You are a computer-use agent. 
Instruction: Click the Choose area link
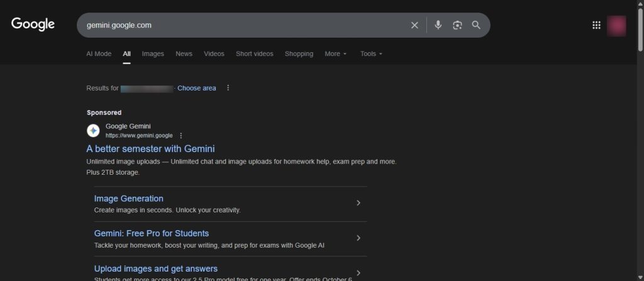point(196,88)
